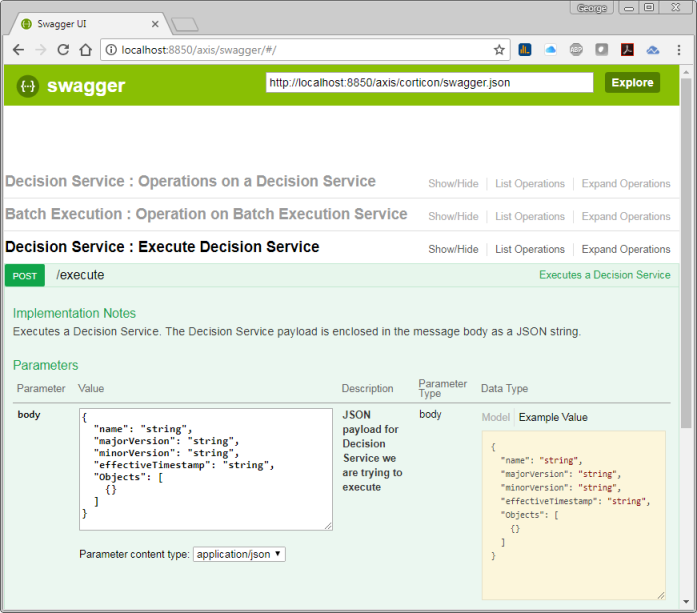Open the blue bar-chart extension icon
The image size is (697, 613).
coord(525,49)
